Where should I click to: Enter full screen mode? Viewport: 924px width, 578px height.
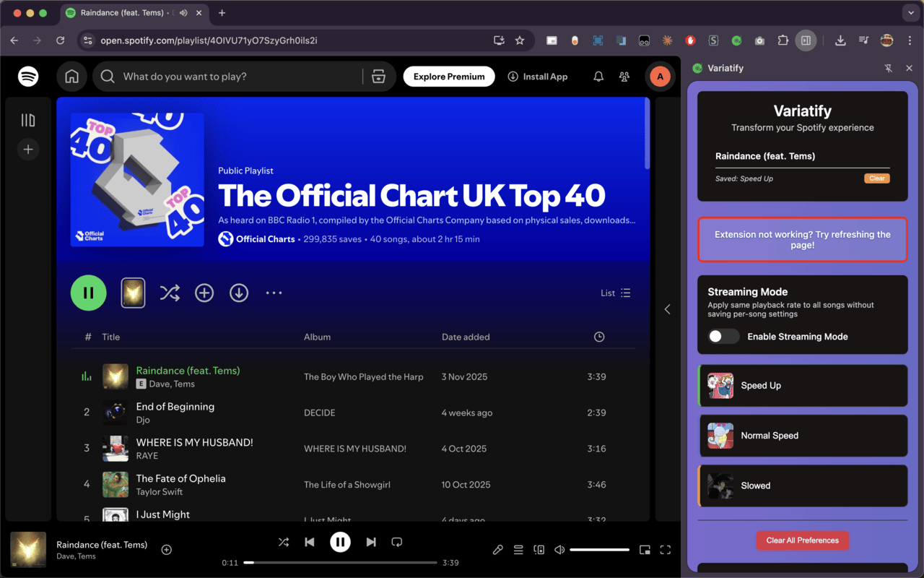click(x=666, y=550)
